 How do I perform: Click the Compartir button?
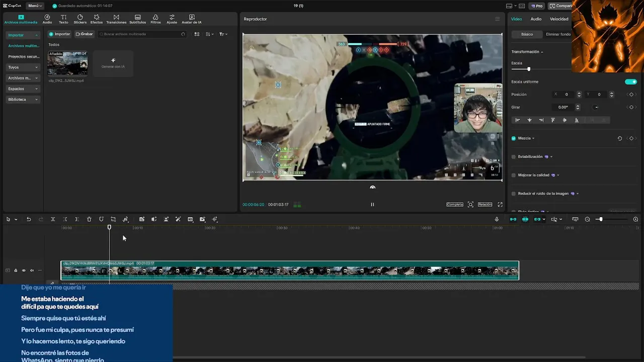[x=560, y=6]
